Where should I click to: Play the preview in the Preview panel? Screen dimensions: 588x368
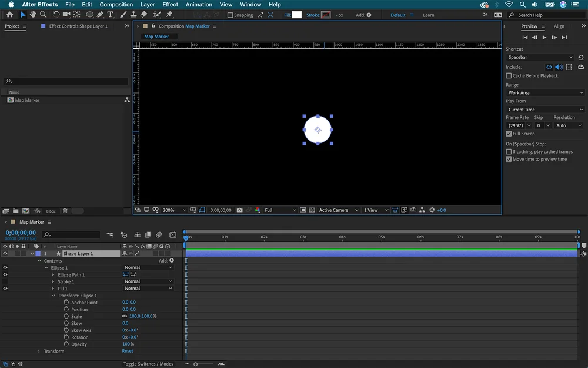click(x=544, y=38)
